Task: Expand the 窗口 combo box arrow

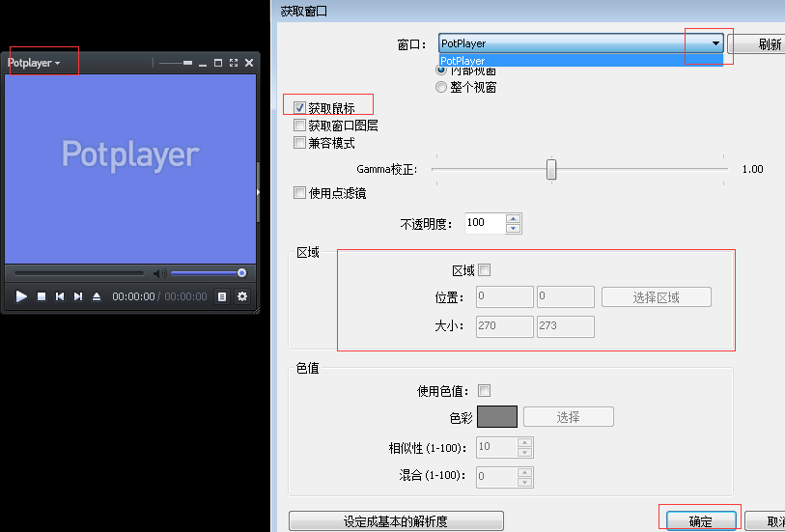Action: [x=715, y=43]
